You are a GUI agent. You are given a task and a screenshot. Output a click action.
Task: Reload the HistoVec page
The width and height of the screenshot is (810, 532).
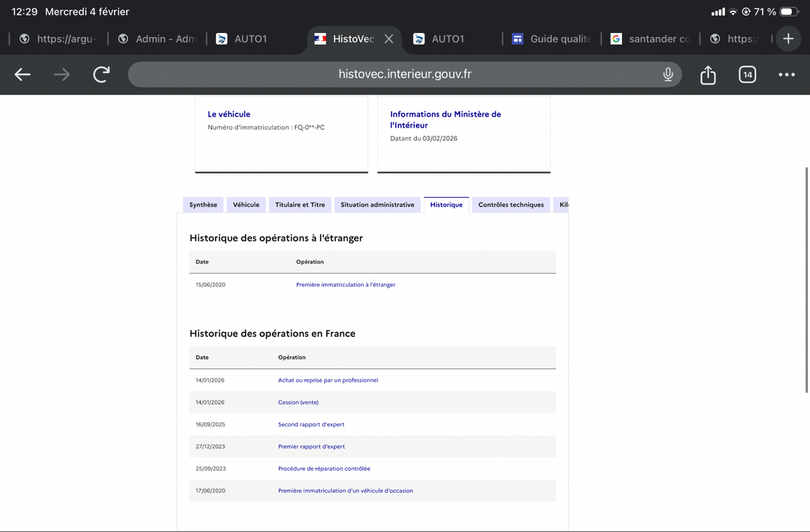[x=101, y=75]
